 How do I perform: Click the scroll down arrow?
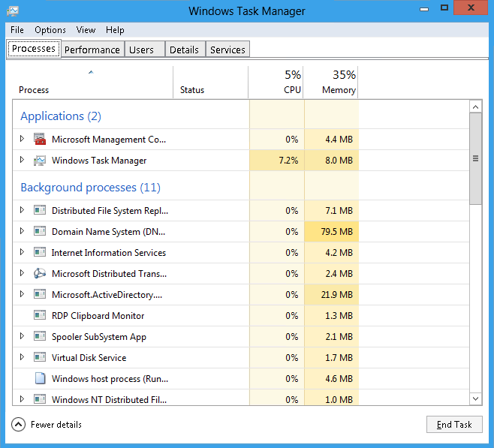pos(475,398)
